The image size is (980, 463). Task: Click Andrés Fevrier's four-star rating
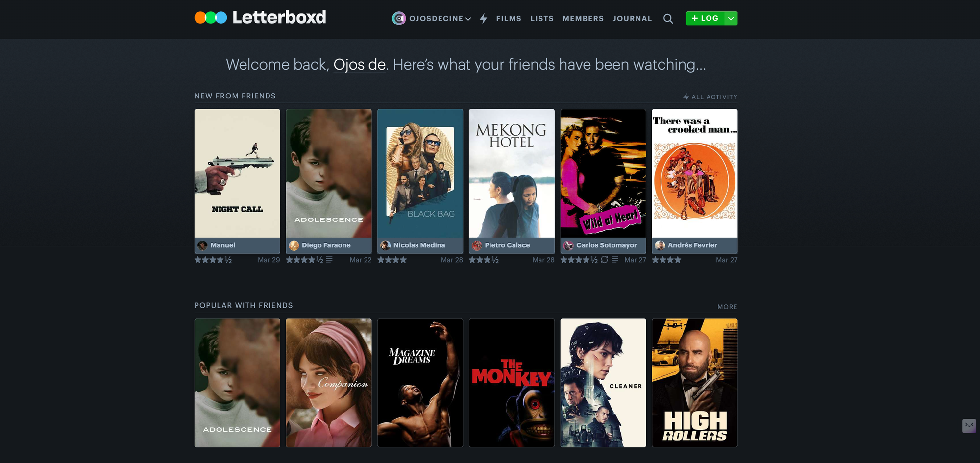666,260
